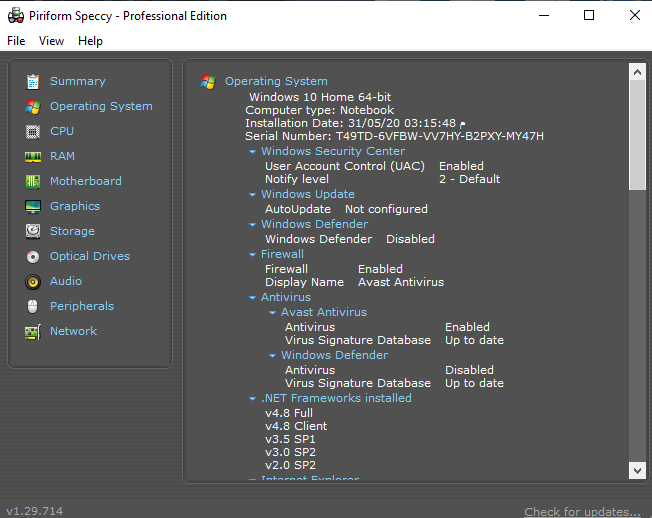Viewport: 652px width, 518px height.
Task: Open the Network section icon
Action: 33,331
